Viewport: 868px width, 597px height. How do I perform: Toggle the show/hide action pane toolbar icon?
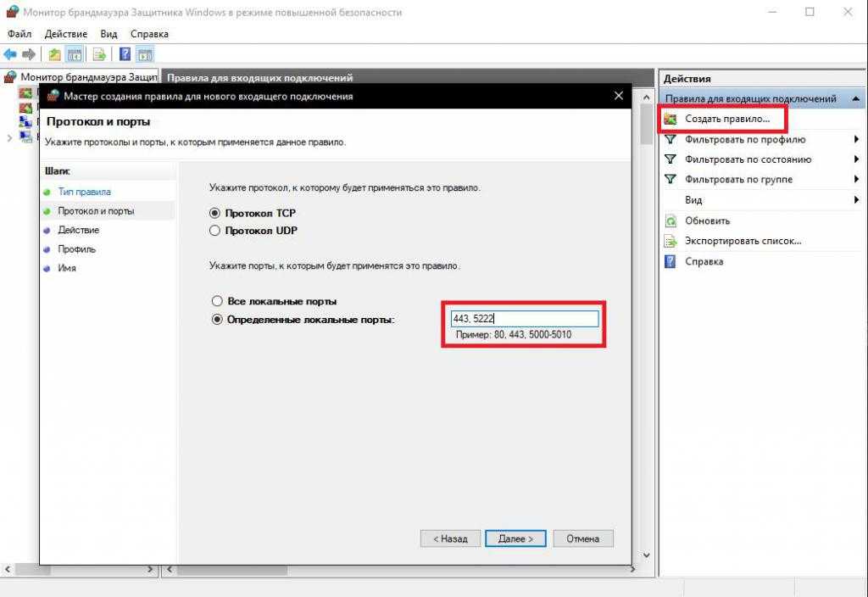tap(145, 54)
